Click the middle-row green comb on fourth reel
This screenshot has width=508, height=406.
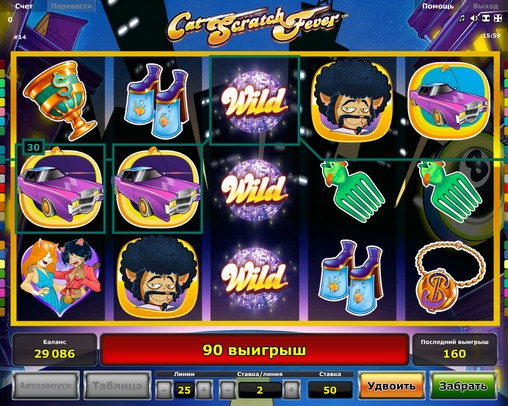pos(352,191)
